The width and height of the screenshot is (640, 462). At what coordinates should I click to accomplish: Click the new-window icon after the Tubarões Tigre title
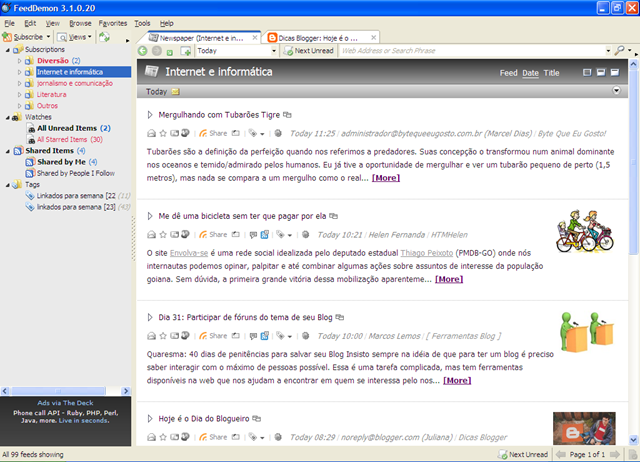[287, 115]
